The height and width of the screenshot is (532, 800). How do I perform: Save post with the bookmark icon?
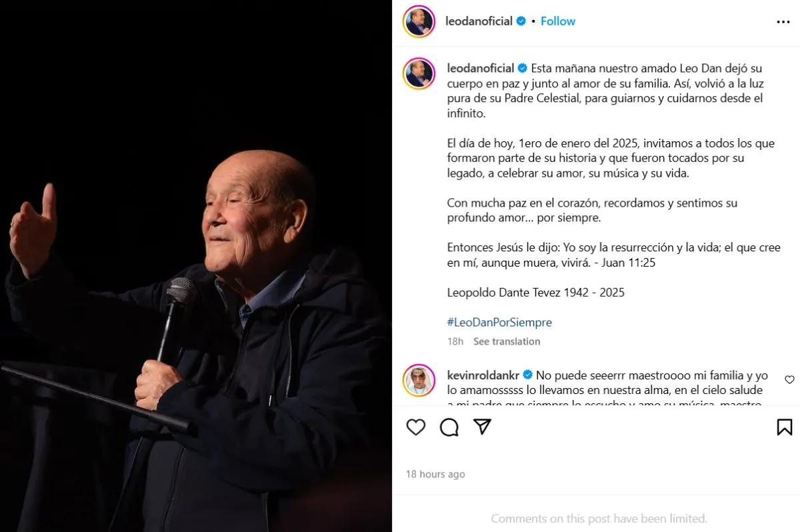(785, 427)
